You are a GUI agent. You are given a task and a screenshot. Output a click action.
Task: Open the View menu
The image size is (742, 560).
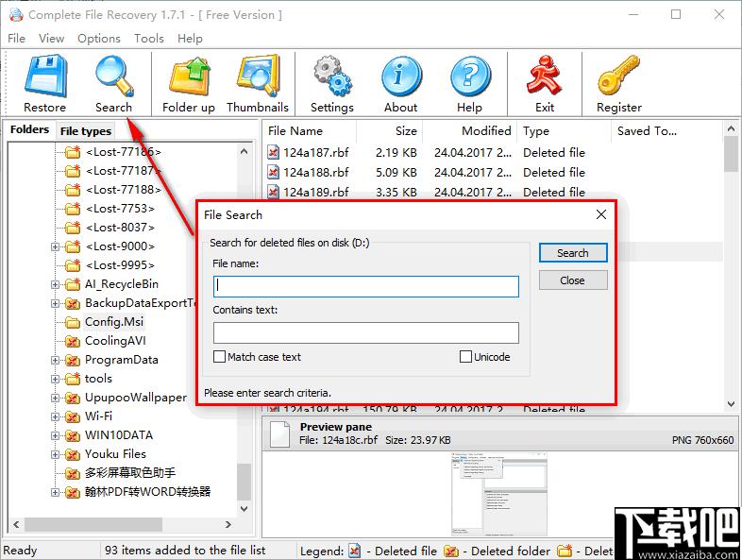(51, 39)
